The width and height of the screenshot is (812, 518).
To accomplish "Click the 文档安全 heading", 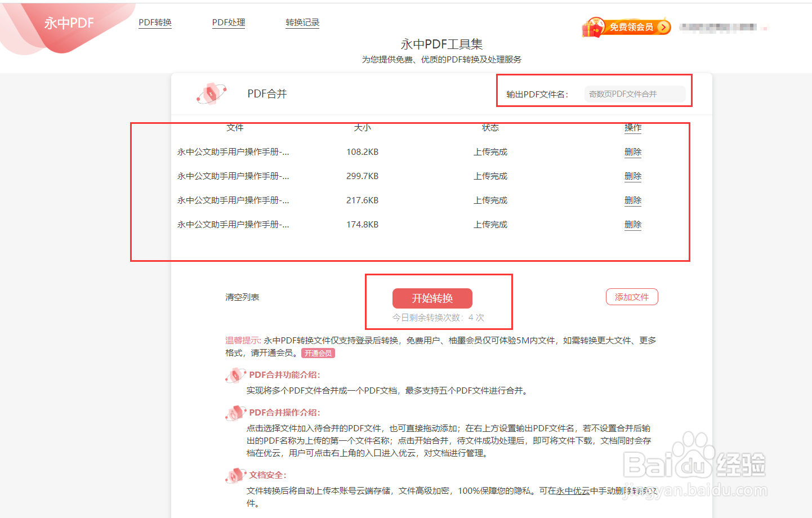I will [267, 475].
